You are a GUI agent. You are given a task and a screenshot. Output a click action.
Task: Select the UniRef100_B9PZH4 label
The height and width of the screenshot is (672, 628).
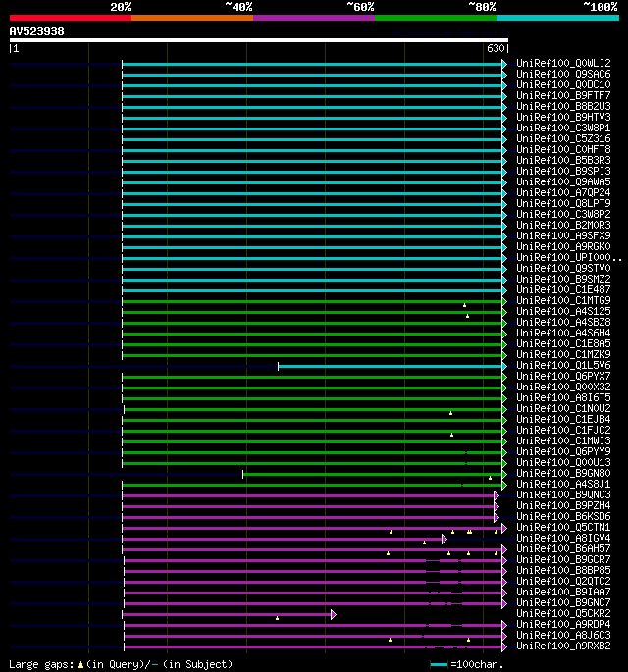563,505
